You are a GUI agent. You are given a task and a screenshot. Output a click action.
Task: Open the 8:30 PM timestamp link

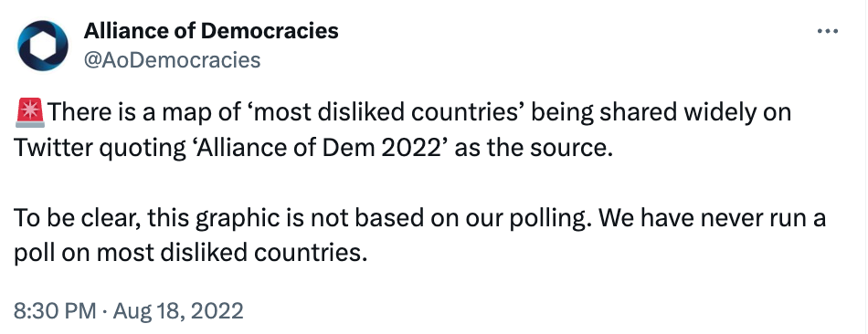point(54,311)
